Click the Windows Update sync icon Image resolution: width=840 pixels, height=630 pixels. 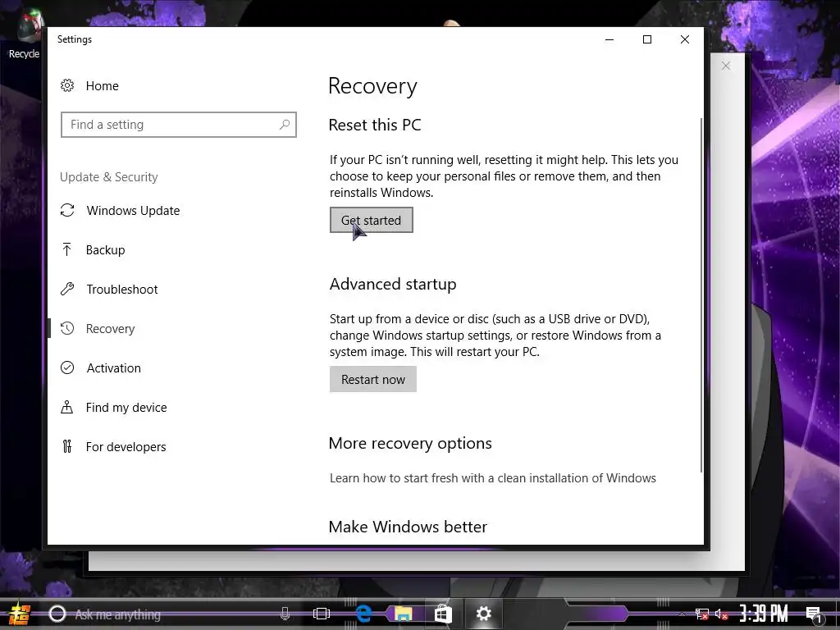coord(67,211)
